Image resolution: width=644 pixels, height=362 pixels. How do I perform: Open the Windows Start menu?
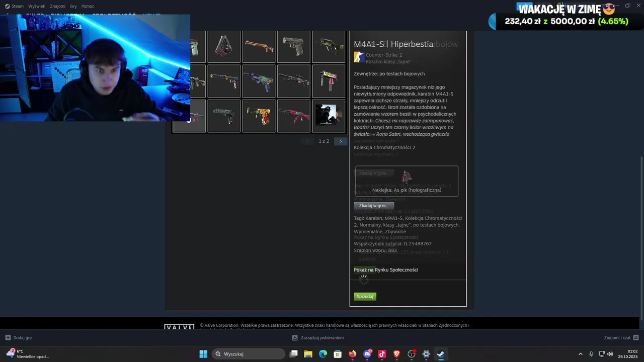(203, 354)
